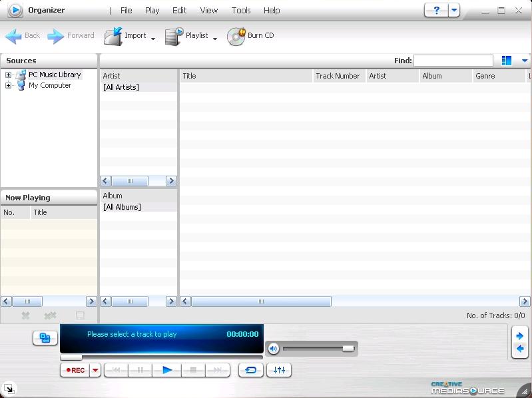Mute with the speaker volume icon

point(274,349)
